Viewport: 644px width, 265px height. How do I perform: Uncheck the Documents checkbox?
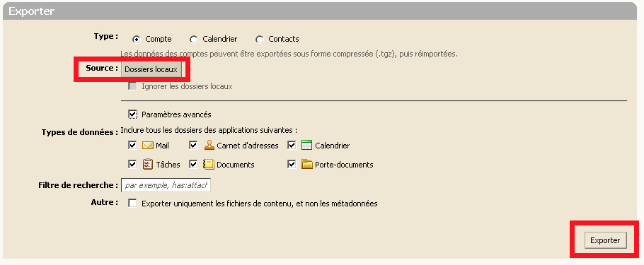(193, 164)
